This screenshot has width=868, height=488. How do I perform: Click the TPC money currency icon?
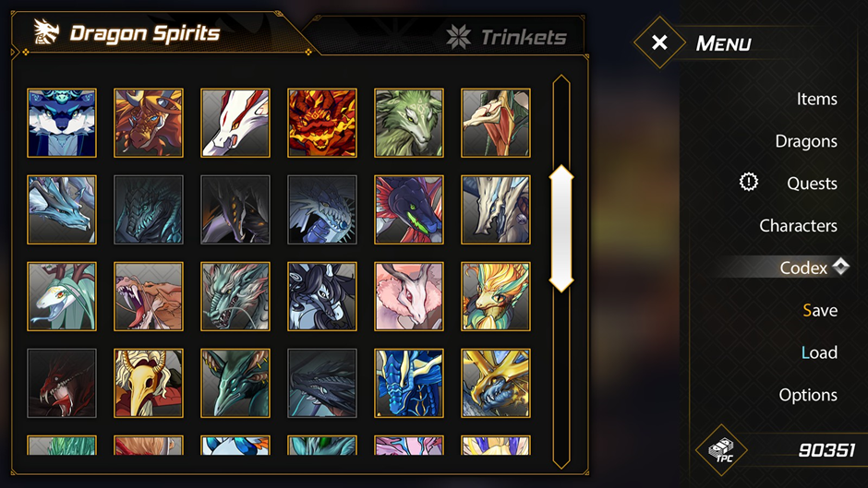pos(721,450)
